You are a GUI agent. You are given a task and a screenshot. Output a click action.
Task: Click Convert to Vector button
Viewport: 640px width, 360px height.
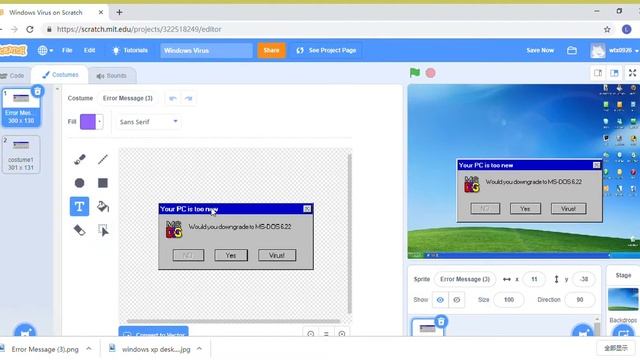click(x=153, y=331)
